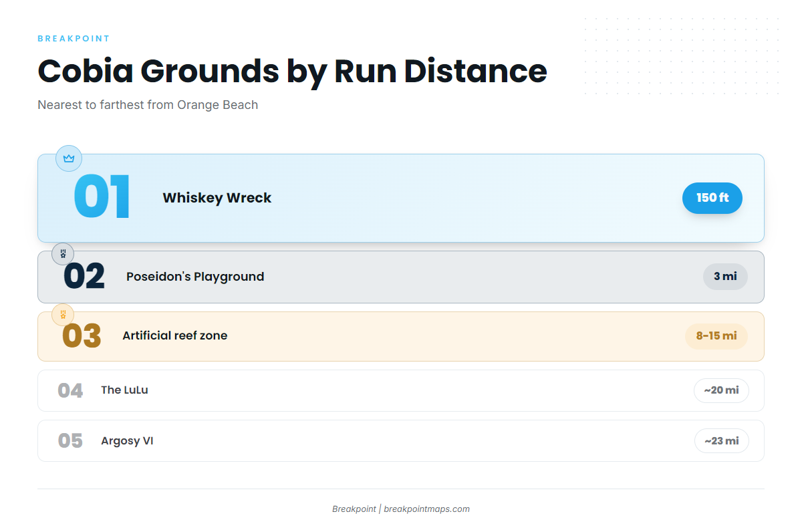Click the 05 rank number
The width and height of the screenshot is (802, 532).
point(70,441)
